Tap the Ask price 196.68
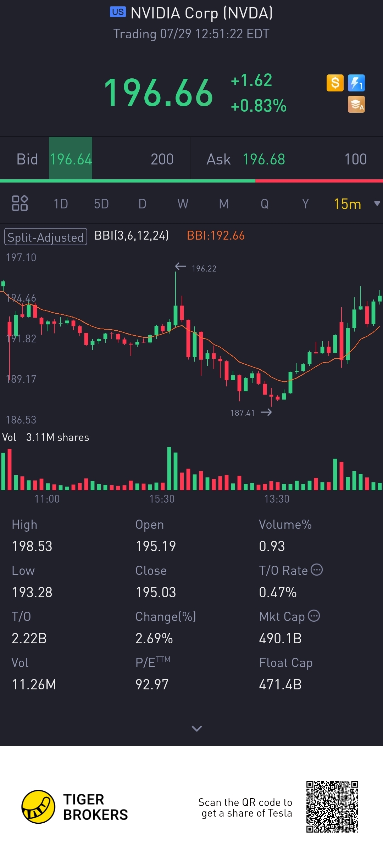Viewport: 383px width, 868px height. coord(264,159)
